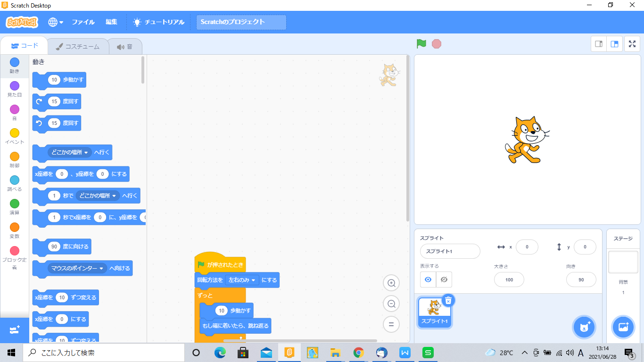The image size is (644, 362).
Task: Click the sprite direction field 90
Action: click(x=581, y=280)
